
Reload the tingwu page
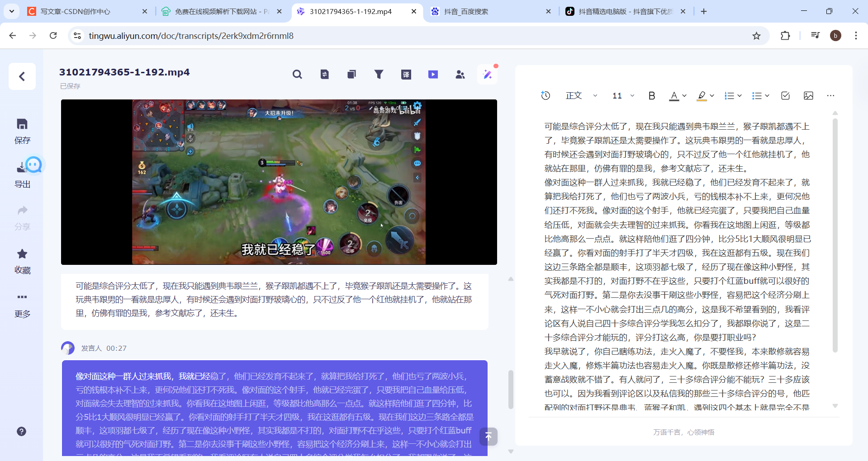[53, 35]
